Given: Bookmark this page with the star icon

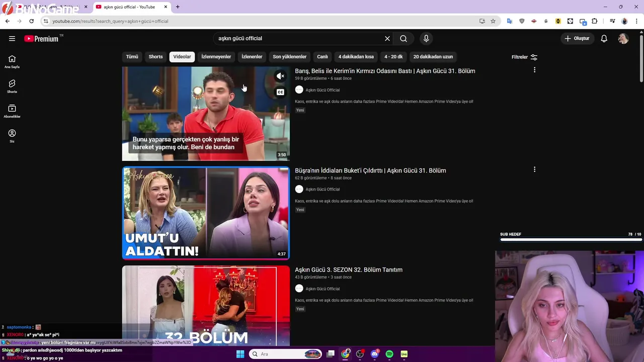Looking at the screenshot, I should (493, 21).
